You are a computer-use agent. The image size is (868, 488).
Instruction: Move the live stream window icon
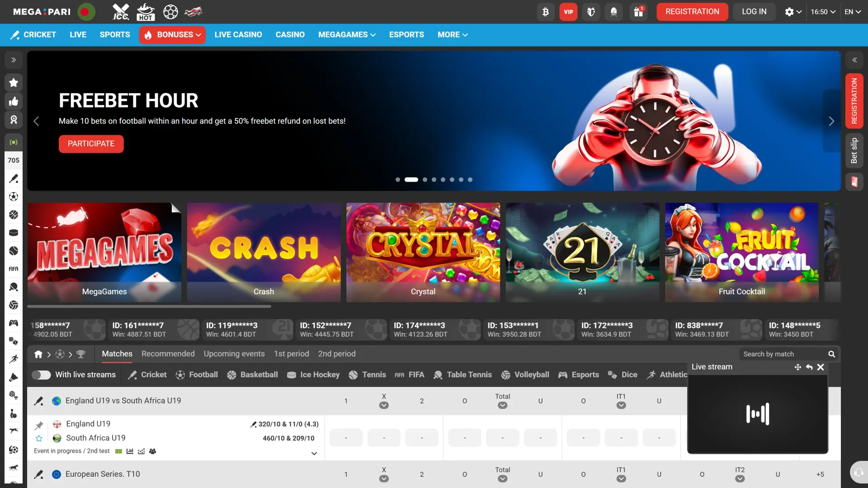click(x=798, y=367)
